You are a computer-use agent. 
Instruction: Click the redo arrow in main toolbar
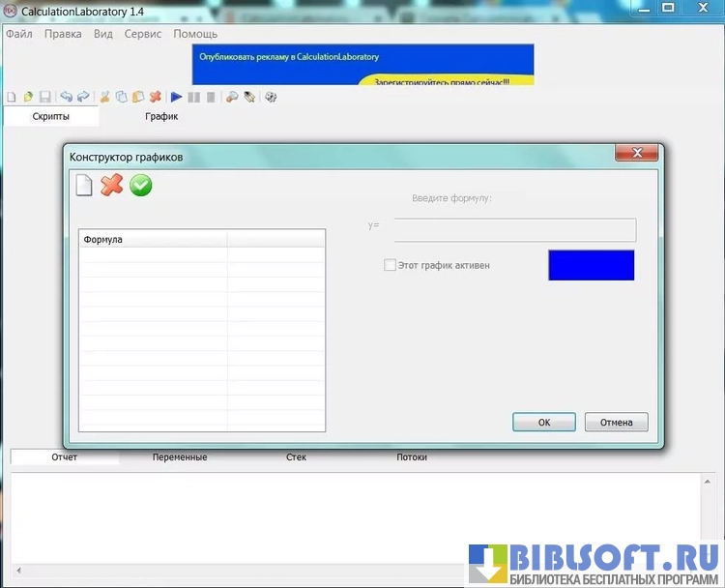coord(82,97)
